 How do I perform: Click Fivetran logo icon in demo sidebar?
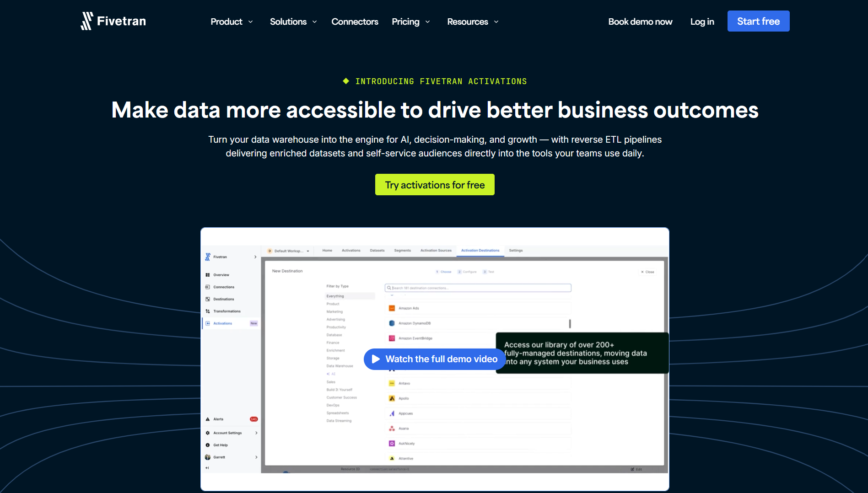click(208, 257)
